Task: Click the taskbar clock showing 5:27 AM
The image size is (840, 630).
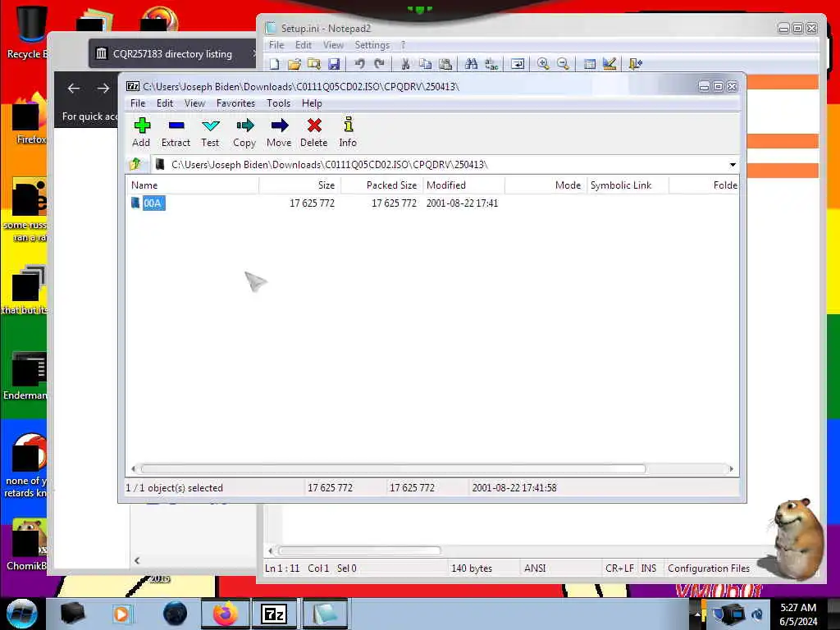Action: (798, 614)
